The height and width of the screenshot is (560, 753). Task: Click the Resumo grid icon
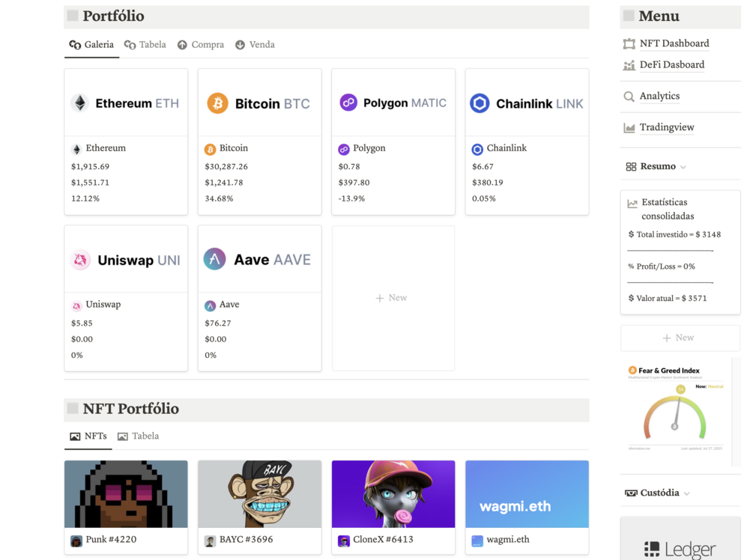tap(631, 166)
